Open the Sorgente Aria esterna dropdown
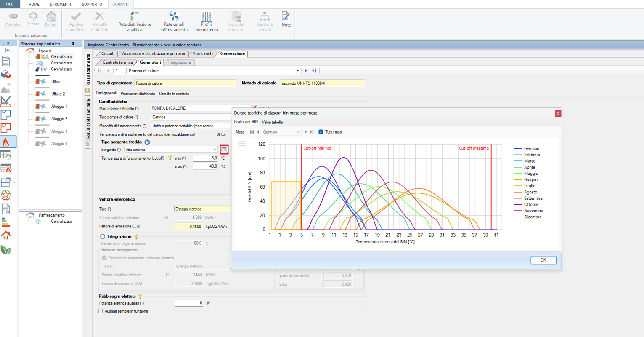Viewport: 644px width, 337px height. tap(215, 150)
